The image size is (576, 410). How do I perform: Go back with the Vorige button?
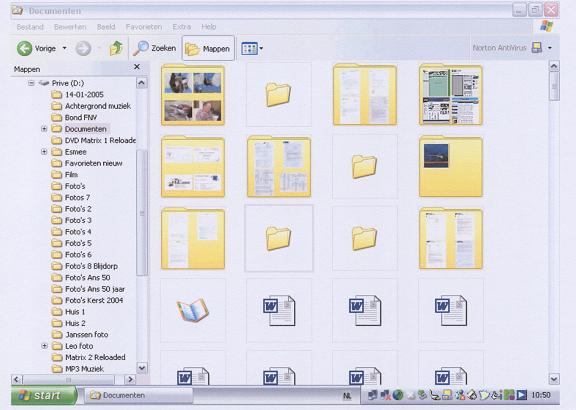click(36, 48)
